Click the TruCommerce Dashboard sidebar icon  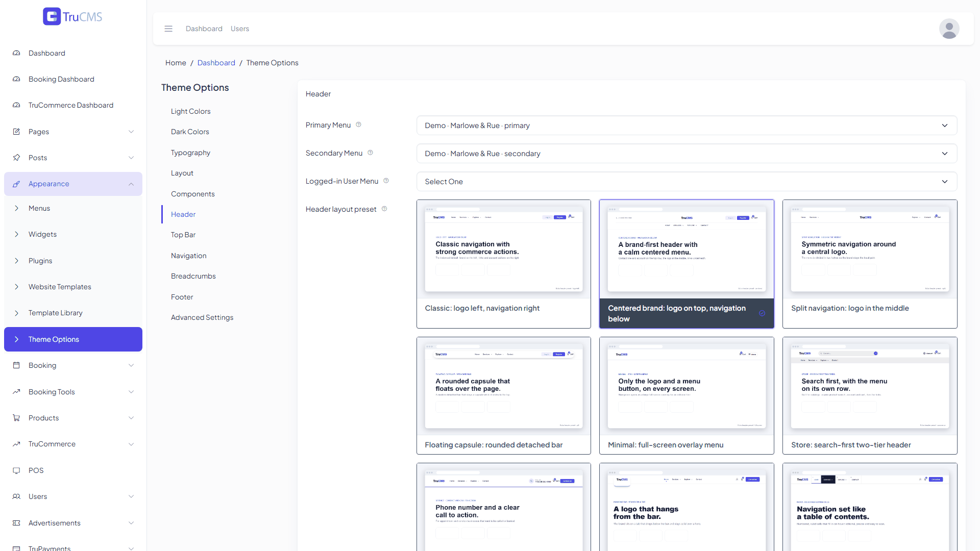16,105
